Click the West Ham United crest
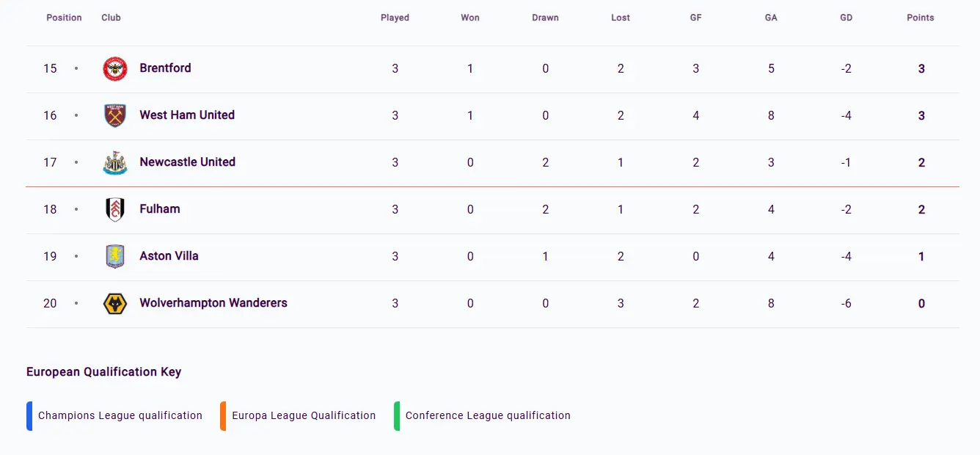980x455 pixels. (x=114, y=115)
